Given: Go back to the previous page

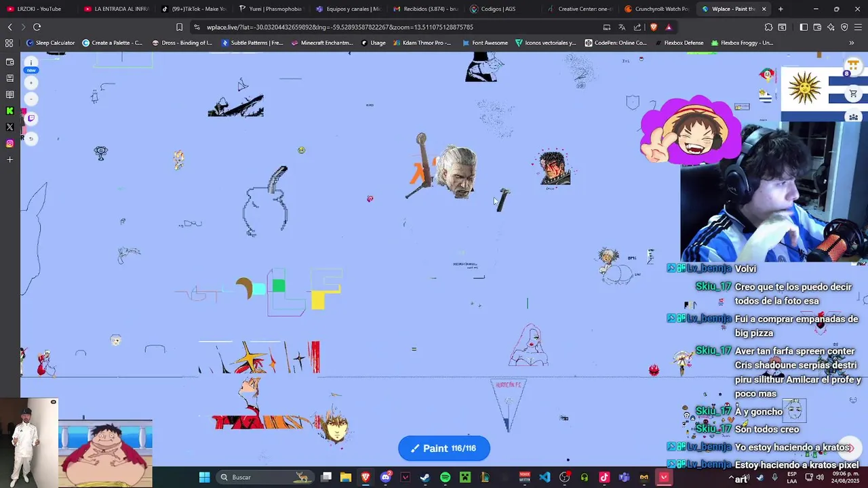Looking at the screenshot, I should coord(9,27).
